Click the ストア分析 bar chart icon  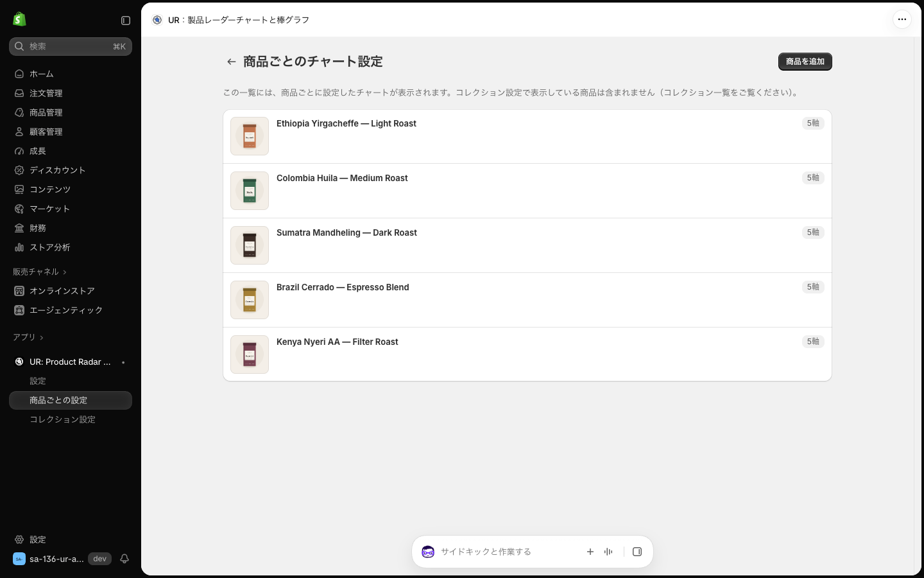point(19,247)
